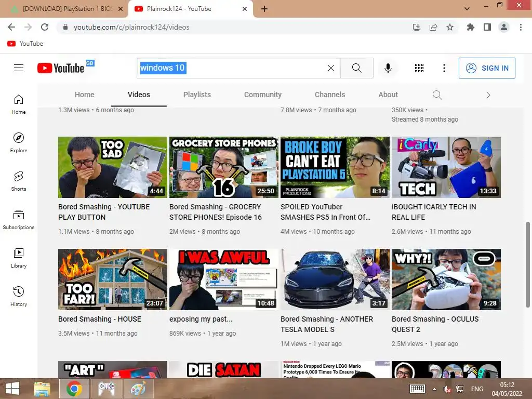Open the paint palette taskbar app
Screen dimensions: 532x399
[x=138, y=389]
